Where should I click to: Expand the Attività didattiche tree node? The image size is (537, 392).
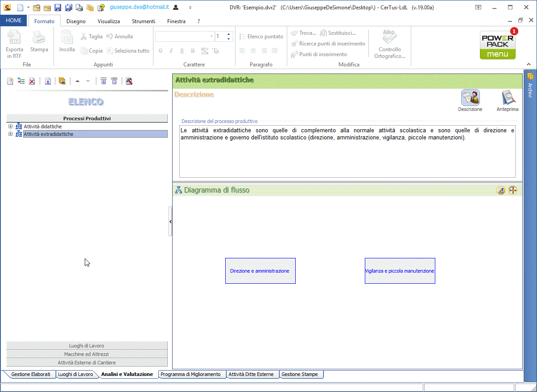tap(10, 127)
